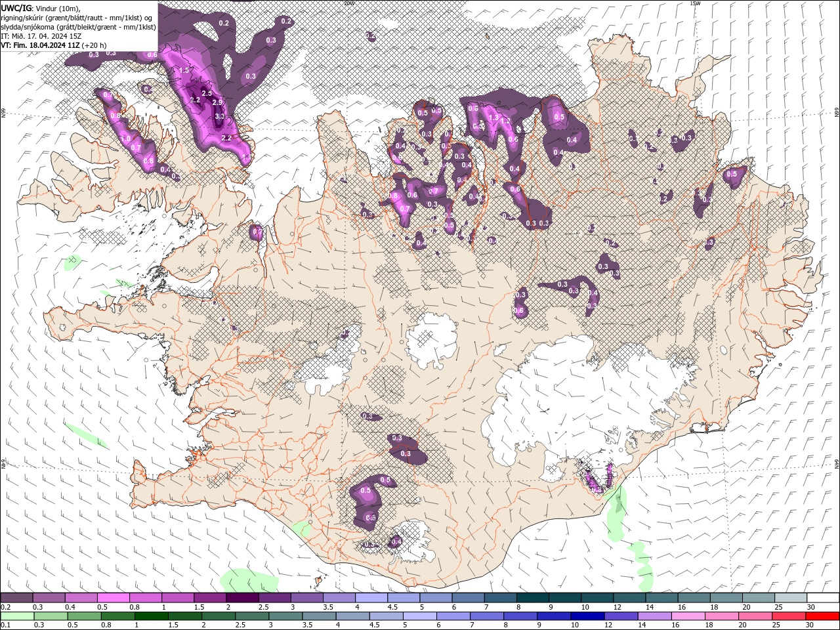Select bottom legend swatch between 1 and 1.5

(151, 616)
